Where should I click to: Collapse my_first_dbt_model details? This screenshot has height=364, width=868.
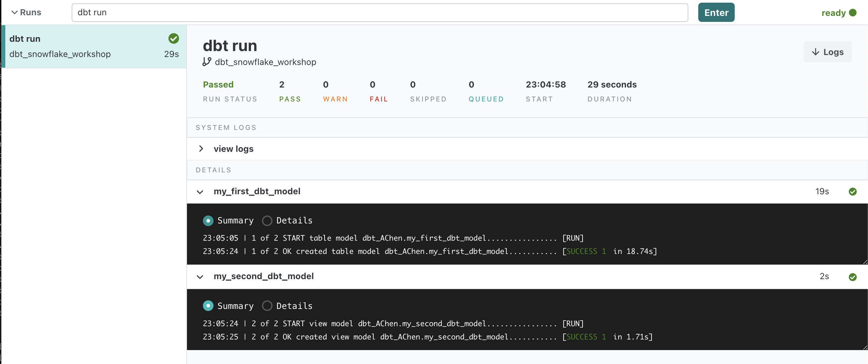(200, 192)
